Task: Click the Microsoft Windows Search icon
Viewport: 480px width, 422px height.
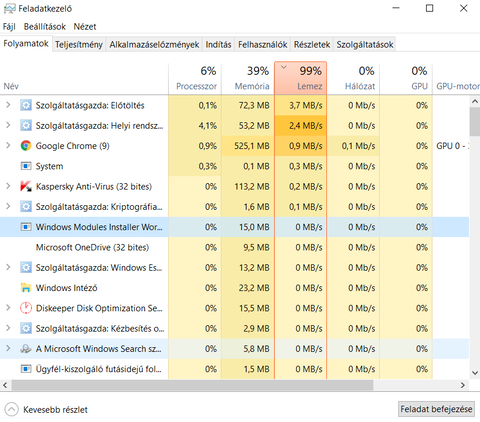Action: [x=26, y=349]
